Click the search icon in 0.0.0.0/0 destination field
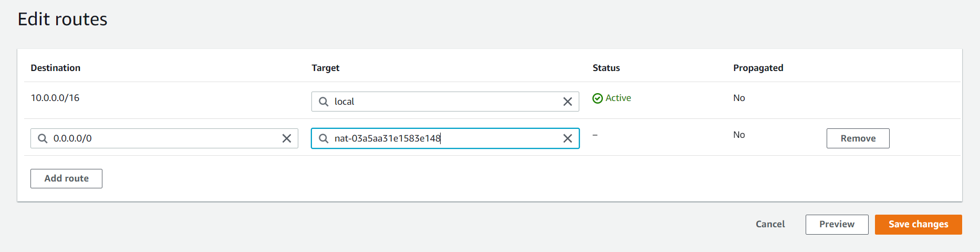Image resolution: width=980 pixels, height=252 pixels. click(x=43, y=138)
